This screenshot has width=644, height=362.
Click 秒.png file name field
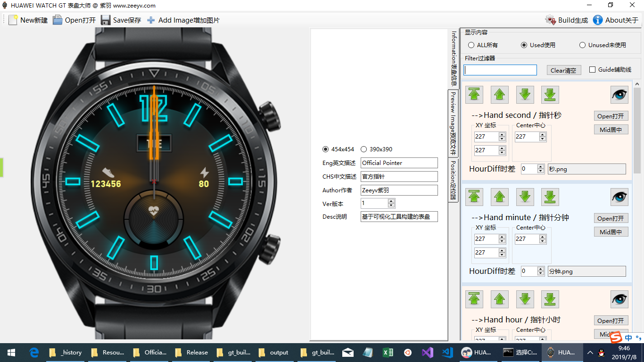(587, 169)
